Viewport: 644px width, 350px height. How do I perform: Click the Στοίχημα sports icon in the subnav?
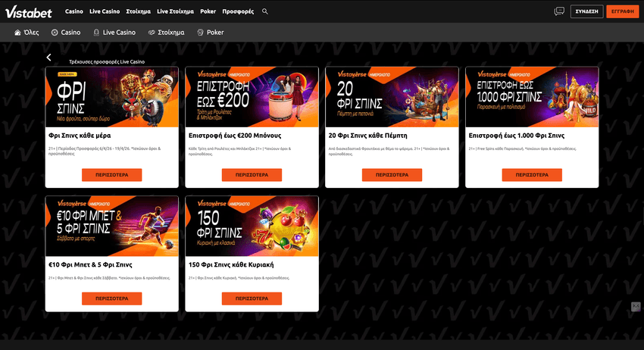(x=152, y=33)
